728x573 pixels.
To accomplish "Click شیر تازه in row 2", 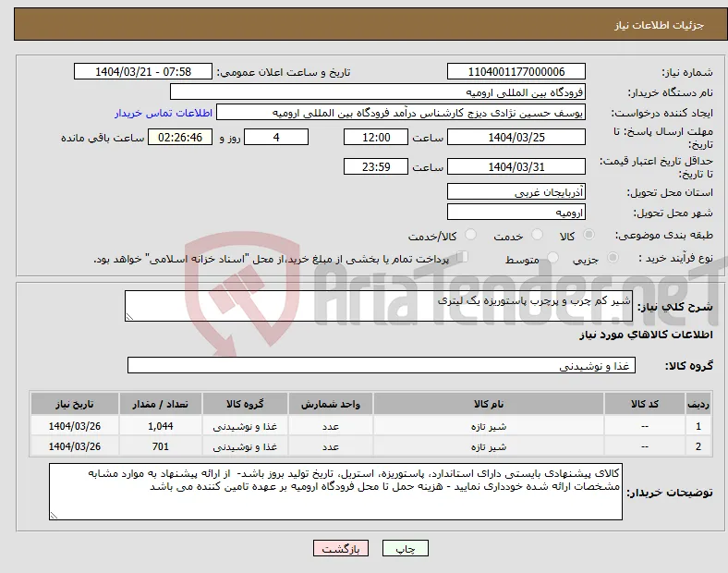I will [489, 446].
